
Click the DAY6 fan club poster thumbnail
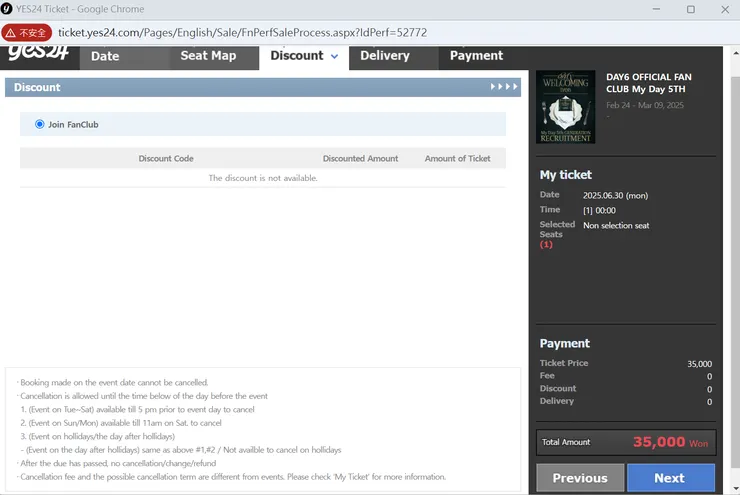pyautogui.click(x=565, y=107)
